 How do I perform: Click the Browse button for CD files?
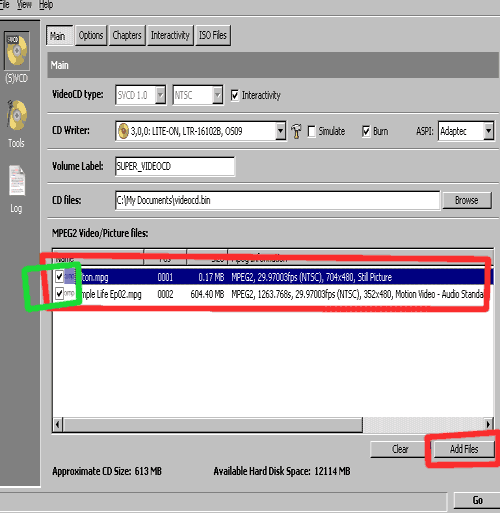pyautogui.click(x=467, y=200)
